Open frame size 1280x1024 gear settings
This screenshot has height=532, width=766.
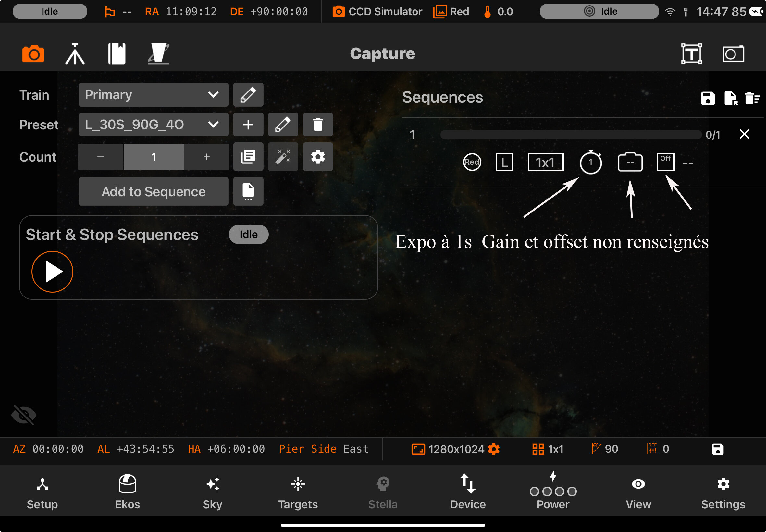point(494,449)
